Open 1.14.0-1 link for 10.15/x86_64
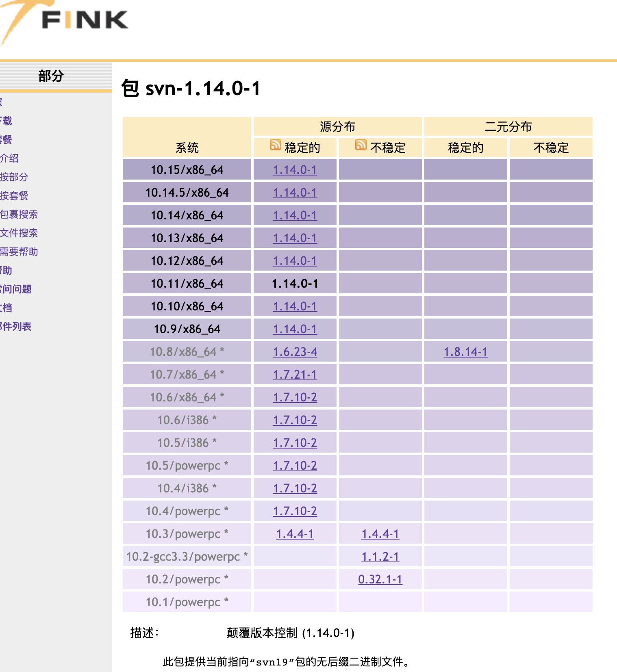This screenshot has height=672, width=617. 295,170
